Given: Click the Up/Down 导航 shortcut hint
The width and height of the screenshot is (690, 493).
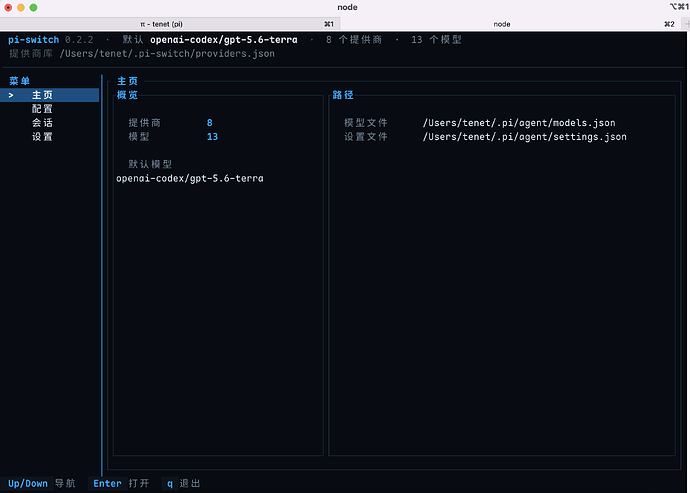Looking at the screenshot, I should pyautogui.click(x=41, y=483).
